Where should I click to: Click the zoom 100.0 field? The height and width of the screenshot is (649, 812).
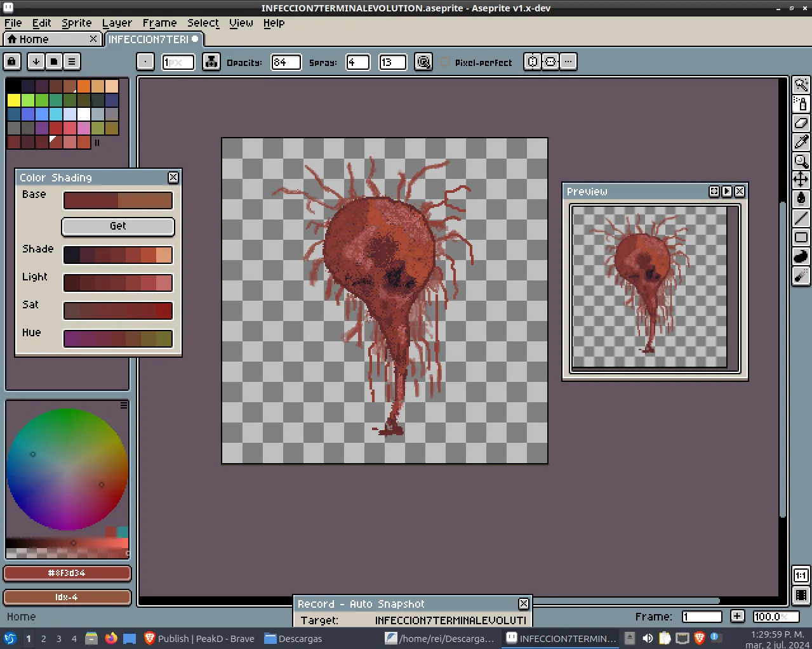776,617
